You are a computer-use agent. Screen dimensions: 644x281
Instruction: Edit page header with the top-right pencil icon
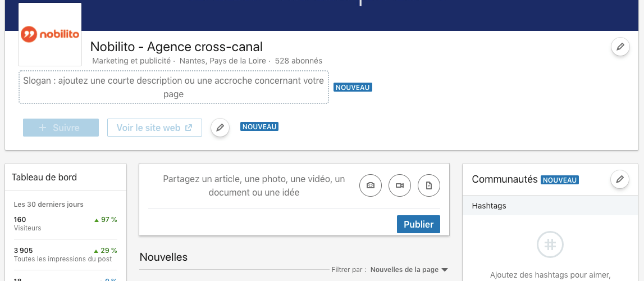[x=620, y=47]
